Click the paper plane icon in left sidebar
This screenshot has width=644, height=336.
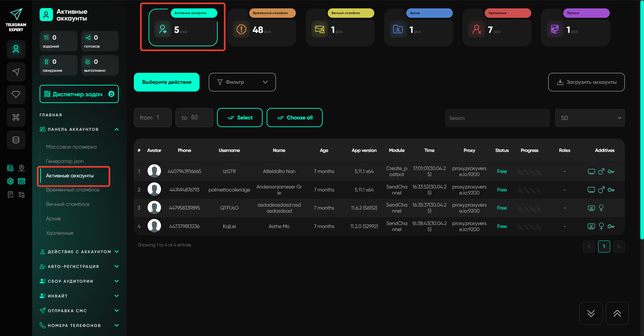[x=16, y=72]
